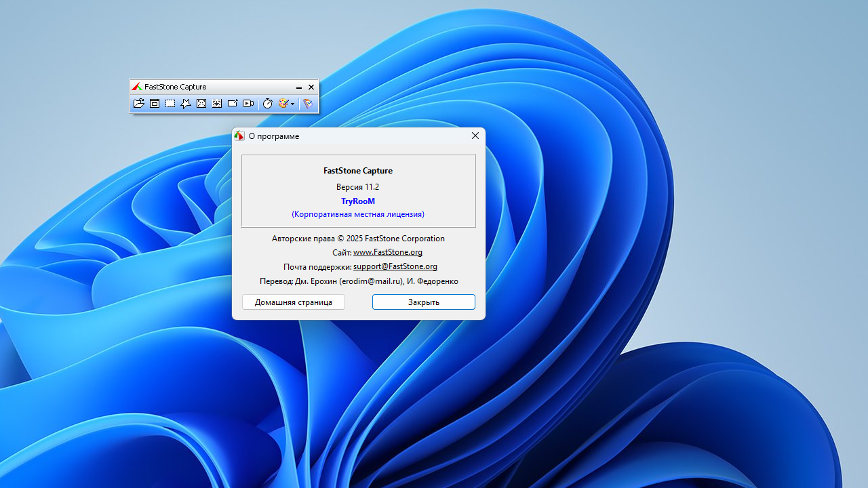Pick the freehand region capture tool
868x488 pixels.
186,104
